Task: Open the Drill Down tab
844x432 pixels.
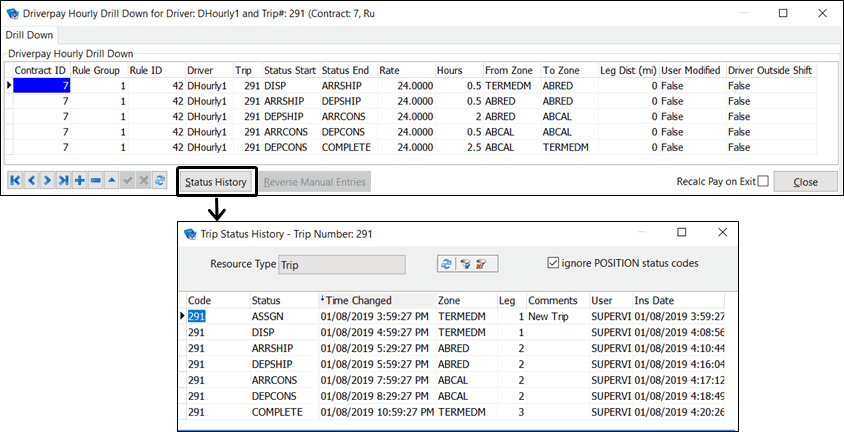Action: click(x=31, y=35)
